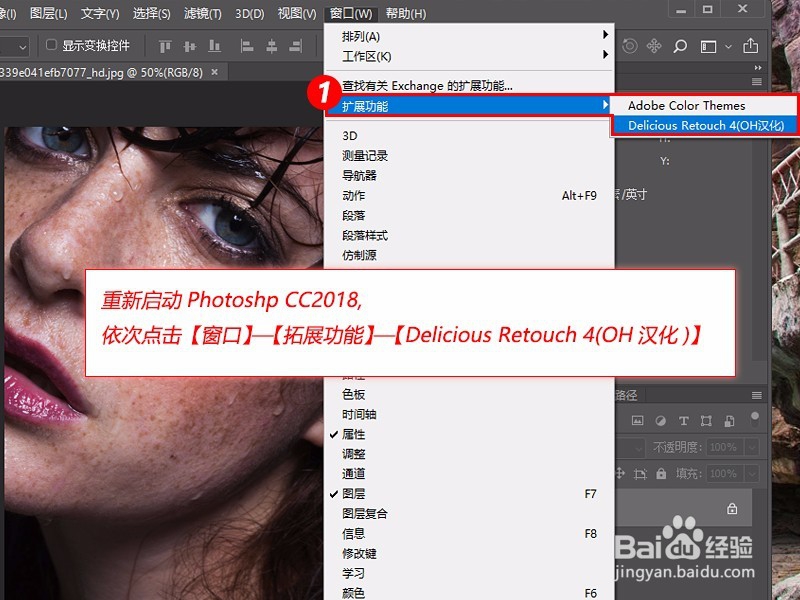
Task: Close the document tab with x
Action: click(x=215, y=72)
